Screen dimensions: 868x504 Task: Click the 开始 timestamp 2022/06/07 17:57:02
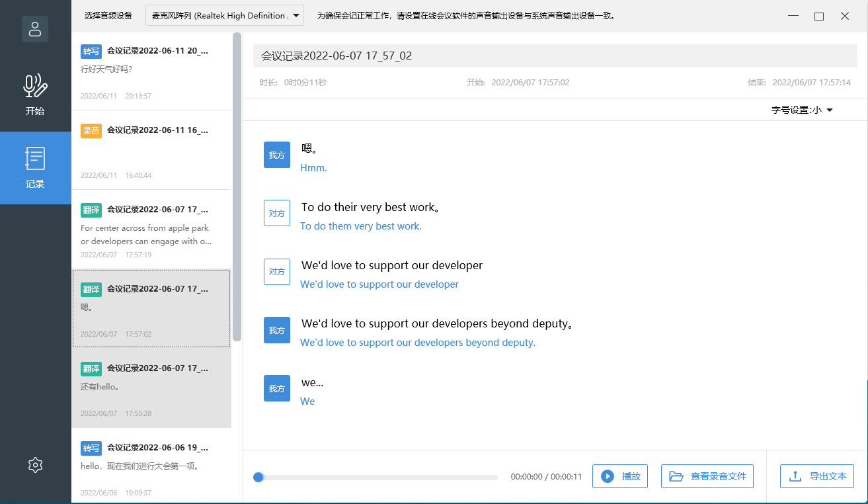pos(530,83)
